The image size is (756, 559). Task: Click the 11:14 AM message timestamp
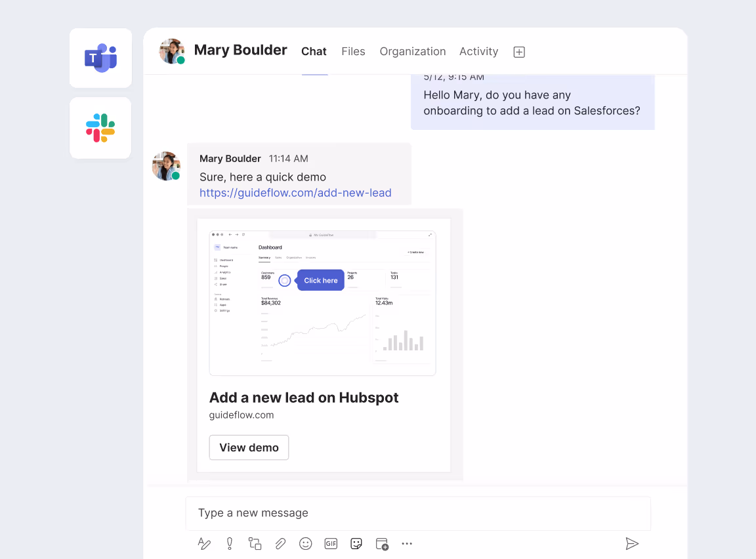288,159
